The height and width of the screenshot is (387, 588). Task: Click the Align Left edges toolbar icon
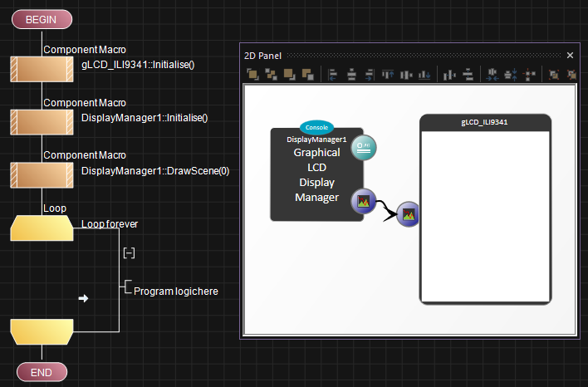[x=332, y=75]
